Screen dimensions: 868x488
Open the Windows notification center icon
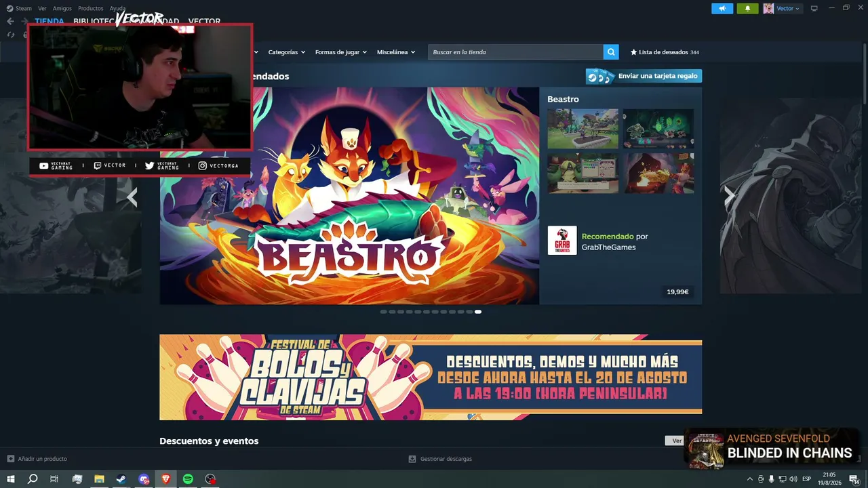coord(856,479)
